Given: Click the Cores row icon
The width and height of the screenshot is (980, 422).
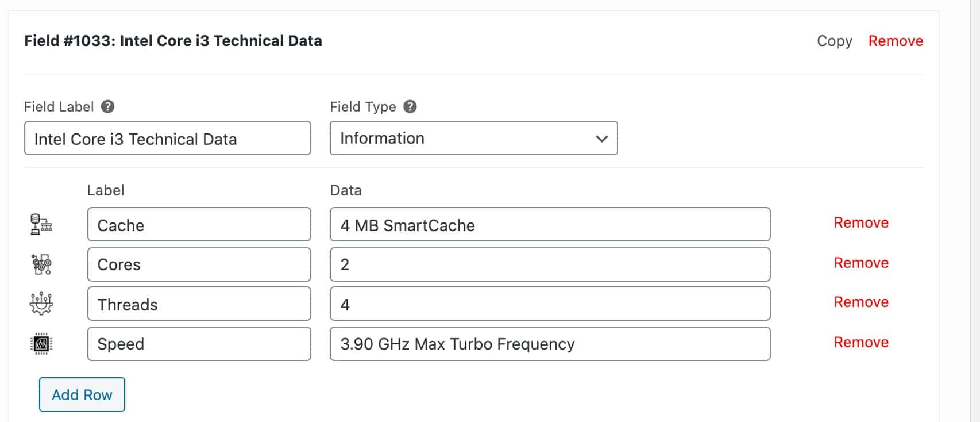Looking at the screenshot, I should 41,264.
